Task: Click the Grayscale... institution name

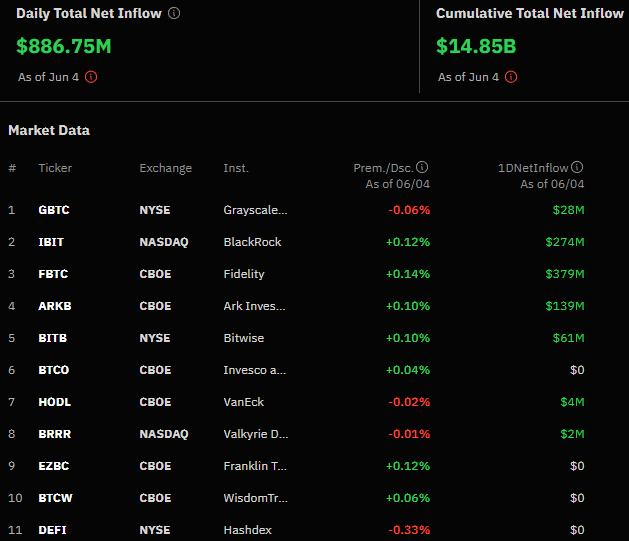Action: coord(255,210)
